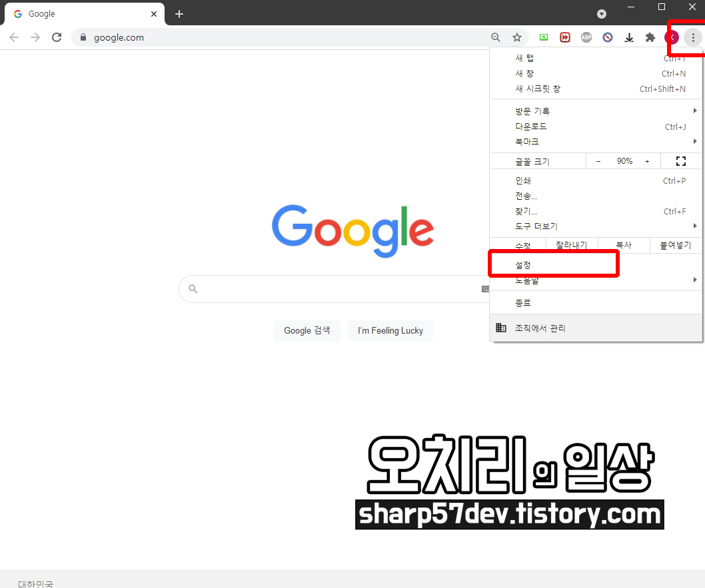Image resolution: width=705 pixels, height=588 pixels.
Task: Choose 종료 to exit Chrome
Action: click(x=596, y=303)
